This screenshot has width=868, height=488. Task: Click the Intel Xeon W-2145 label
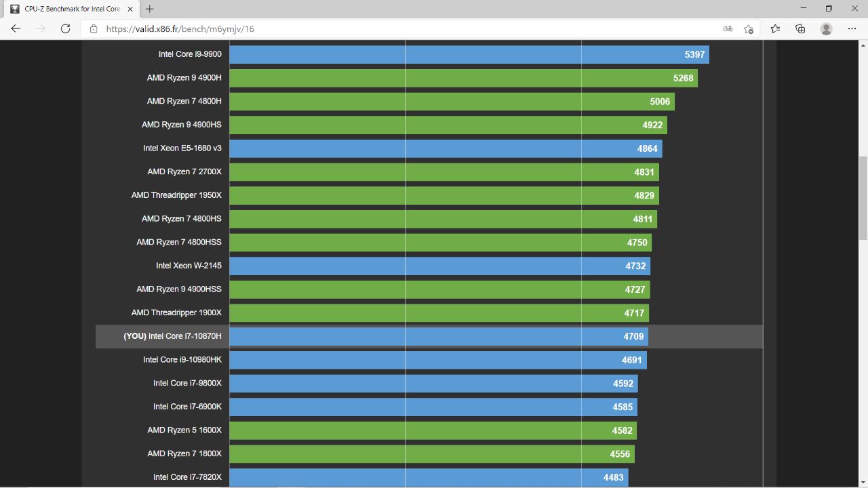click(x=189, y=266)
